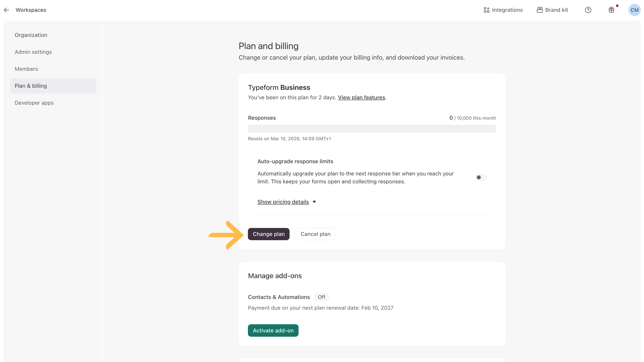The width and height of the screenshot is (644, 362).
Task: Go to Admin settings
Action: (x=33, y=52)
